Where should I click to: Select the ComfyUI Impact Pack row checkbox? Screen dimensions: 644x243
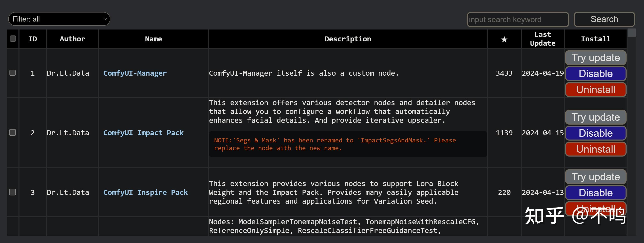[x=13, y=132]
